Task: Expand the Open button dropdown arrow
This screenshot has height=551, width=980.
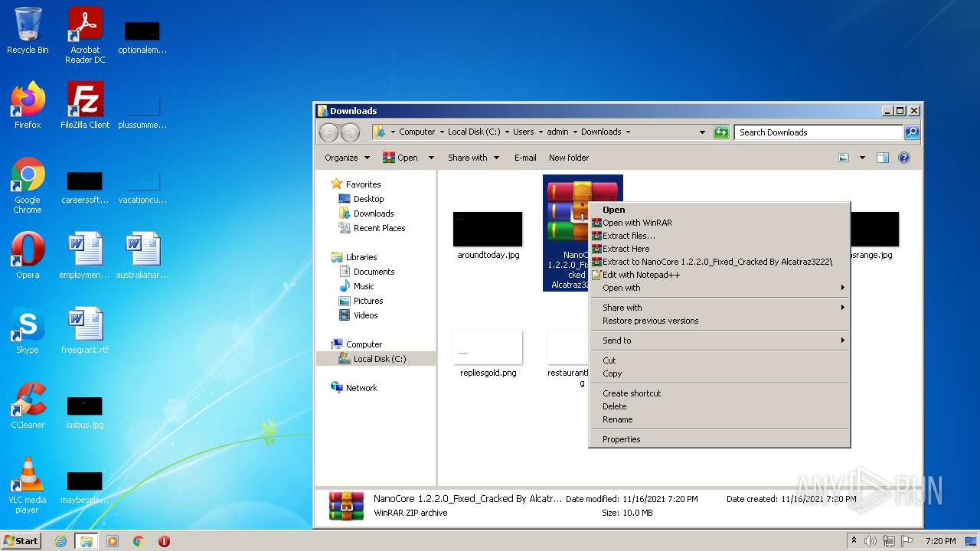Action: (431, 158)
